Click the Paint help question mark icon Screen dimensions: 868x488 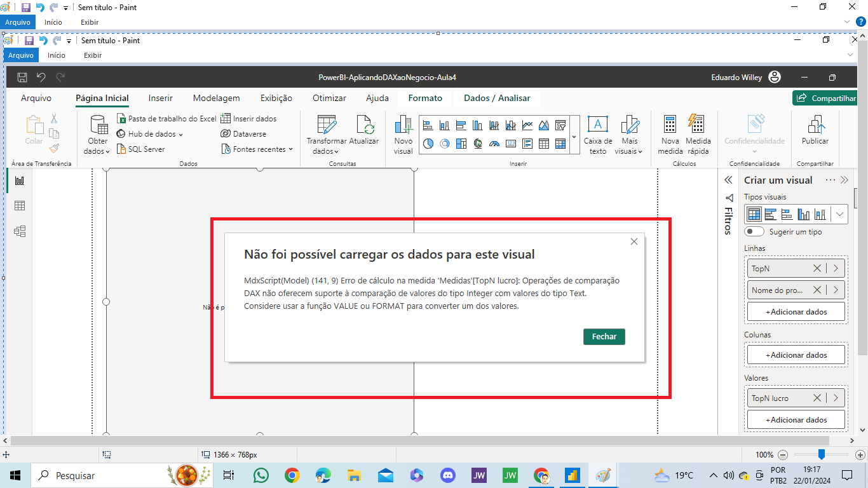[861, 22]
